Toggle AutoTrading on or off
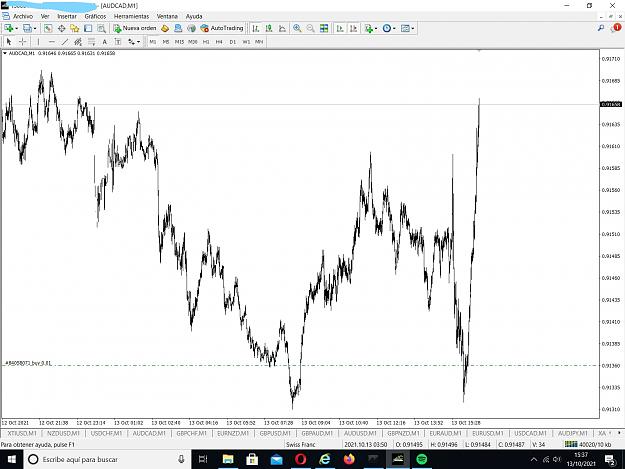Image resolution: width=625 pixels, height=469 pixels. (x=222, y=28)
